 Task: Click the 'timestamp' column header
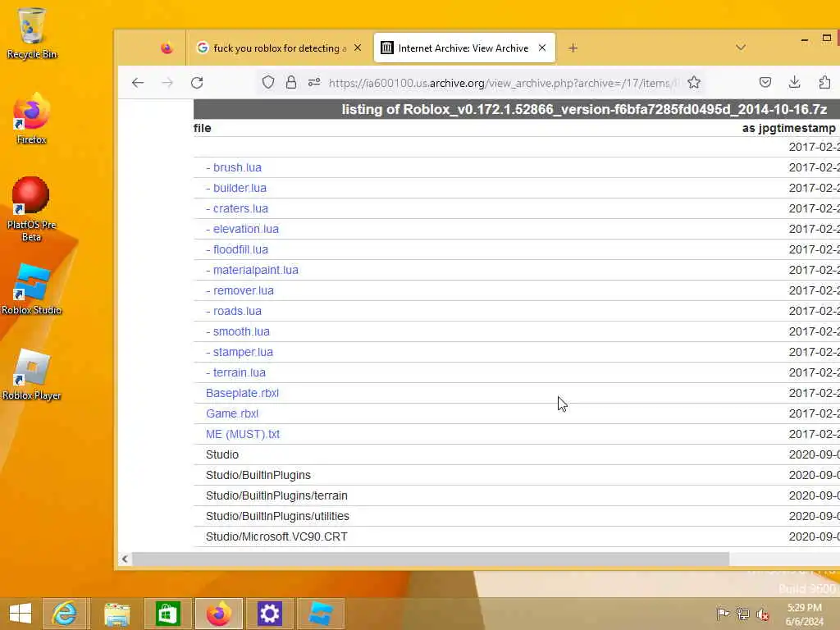click(x=802, y=128)
